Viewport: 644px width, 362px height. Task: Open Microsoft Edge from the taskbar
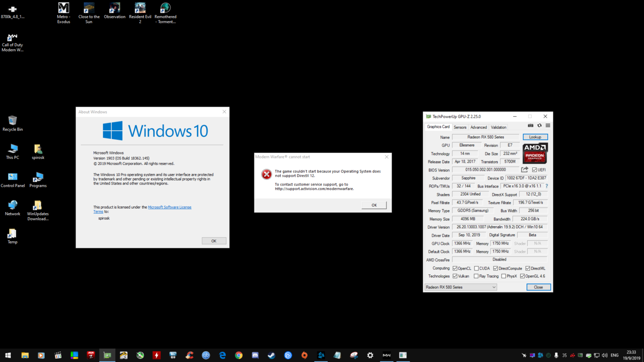point(222,355)
